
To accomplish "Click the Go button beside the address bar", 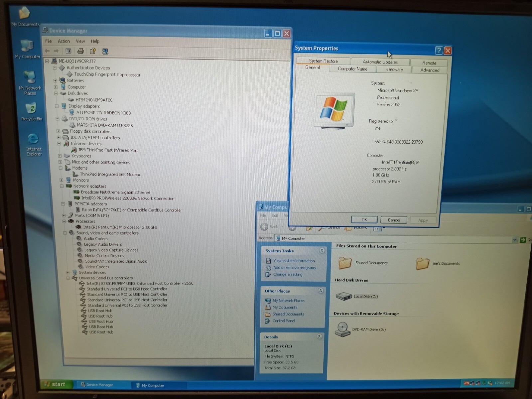I will click(525, 240).
